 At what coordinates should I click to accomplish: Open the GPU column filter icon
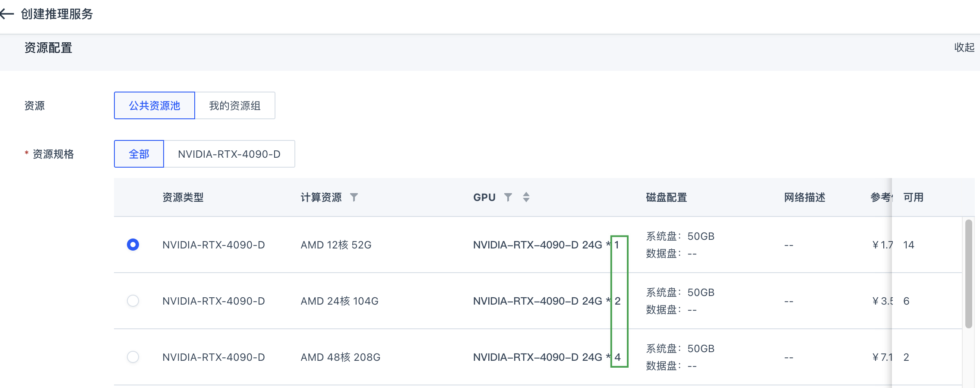pyautogui.click(x=508, y=197)
